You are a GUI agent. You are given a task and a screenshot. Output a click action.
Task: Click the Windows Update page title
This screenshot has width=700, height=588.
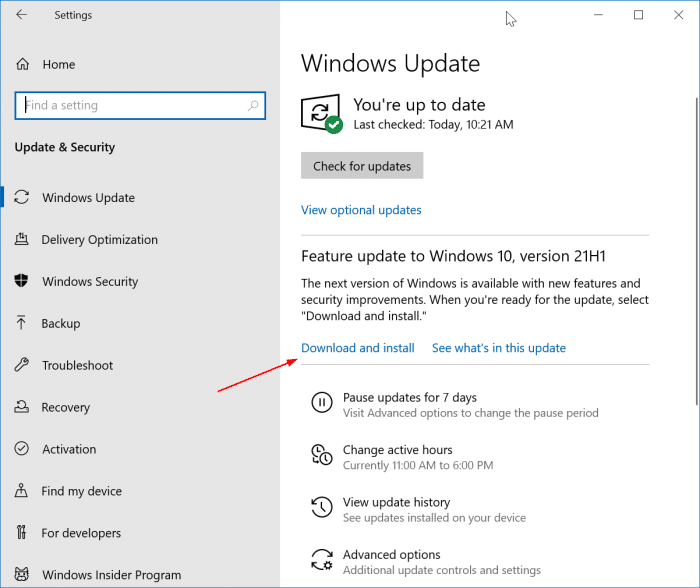[390, 63]
